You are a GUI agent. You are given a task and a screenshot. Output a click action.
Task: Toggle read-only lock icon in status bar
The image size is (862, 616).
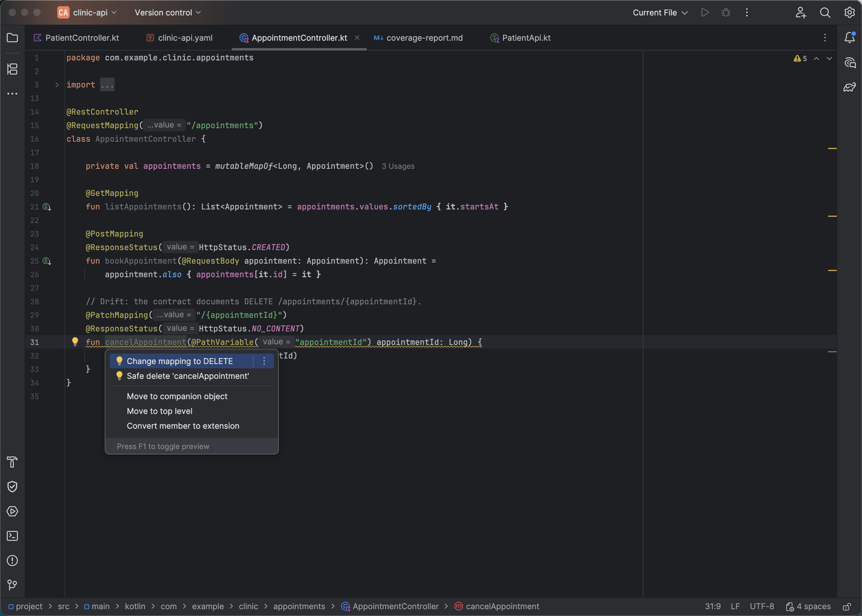(x=847, y=607)
